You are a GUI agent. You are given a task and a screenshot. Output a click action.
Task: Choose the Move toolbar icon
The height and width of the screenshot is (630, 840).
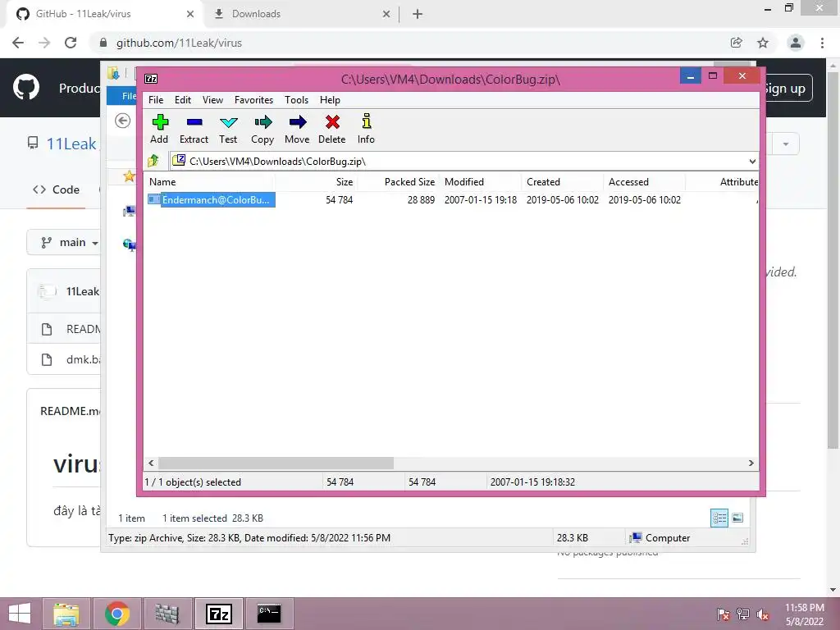[297, 129]
